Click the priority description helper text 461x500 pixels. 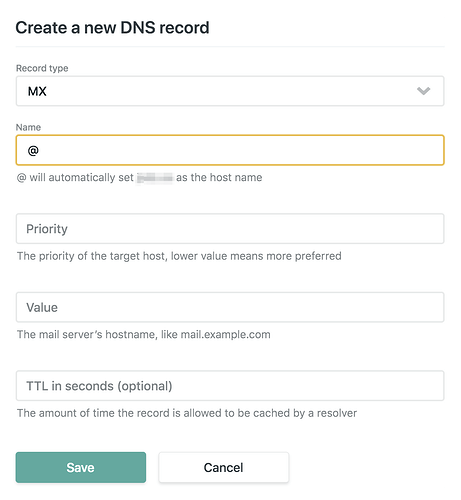click(x=179, y=256)
